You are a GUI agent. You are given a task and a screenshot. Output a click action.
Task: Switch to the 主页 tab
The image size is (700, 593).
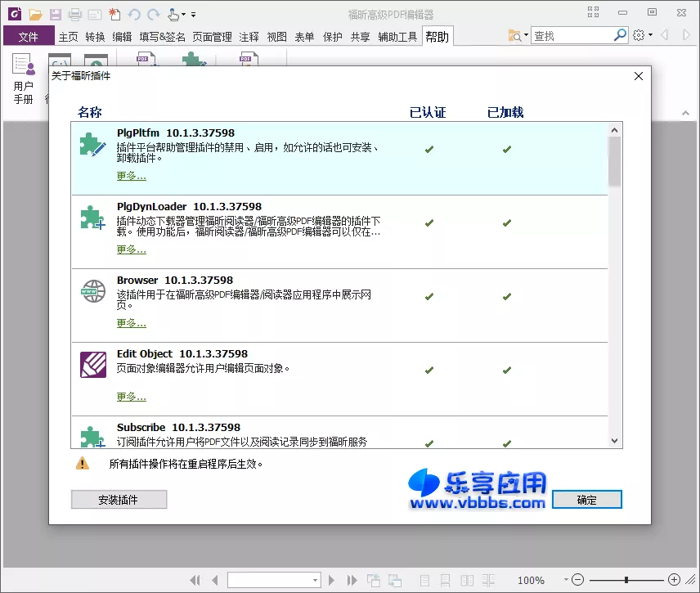coord(69,37)
